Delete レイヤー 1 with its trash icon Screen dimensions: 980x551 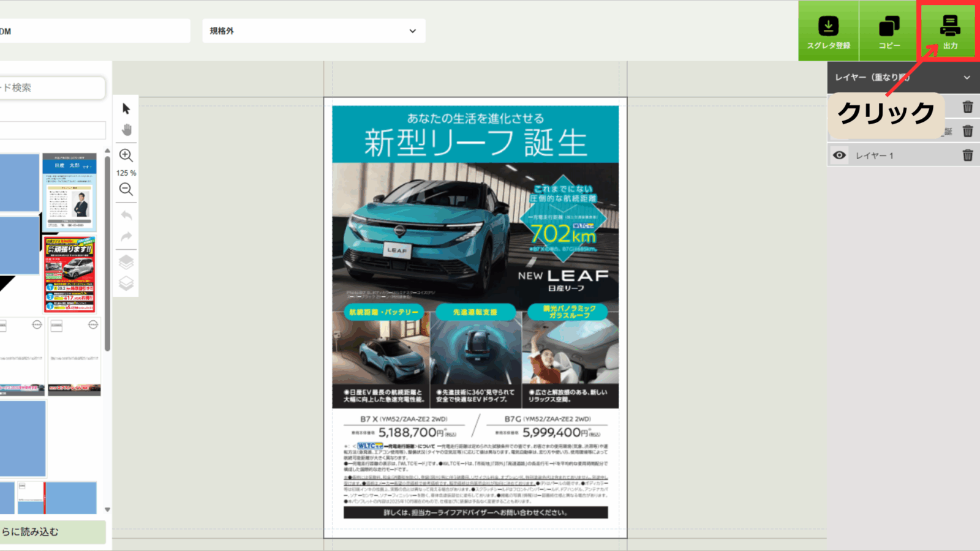point(968,156)
